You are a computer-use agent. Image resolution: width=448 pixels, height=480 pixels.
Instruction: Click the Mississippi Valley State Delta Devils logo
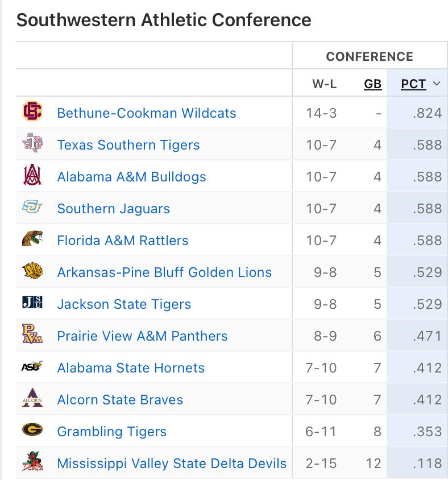pyautogui.click(x=32, y=462)
